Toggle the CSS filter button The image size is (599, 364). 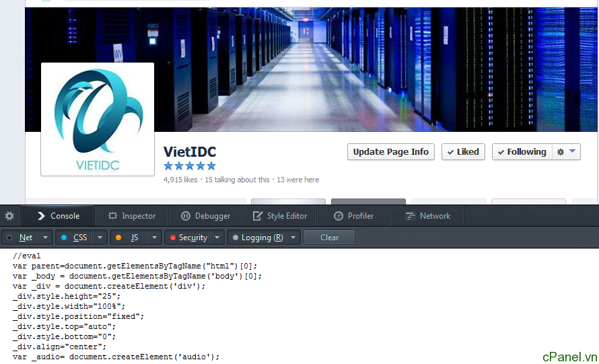point(75,238)
